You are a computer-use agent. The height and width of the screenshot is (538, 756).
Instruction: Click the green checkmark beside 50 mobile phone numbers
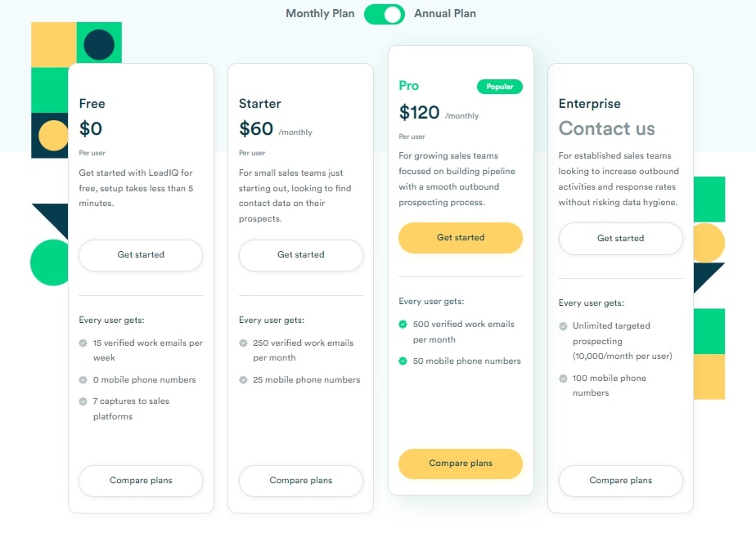403,361
